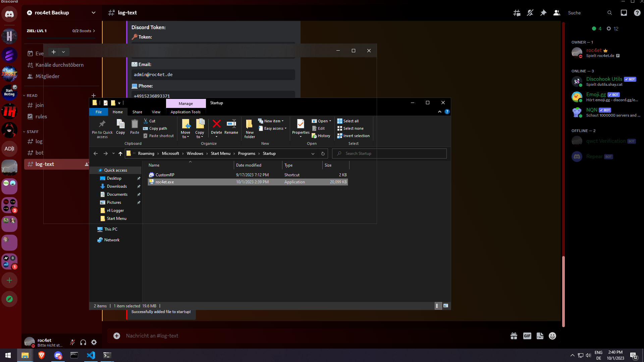Open Discord direct messages home icon
644x362 pixels.
[x=9, y=14]
